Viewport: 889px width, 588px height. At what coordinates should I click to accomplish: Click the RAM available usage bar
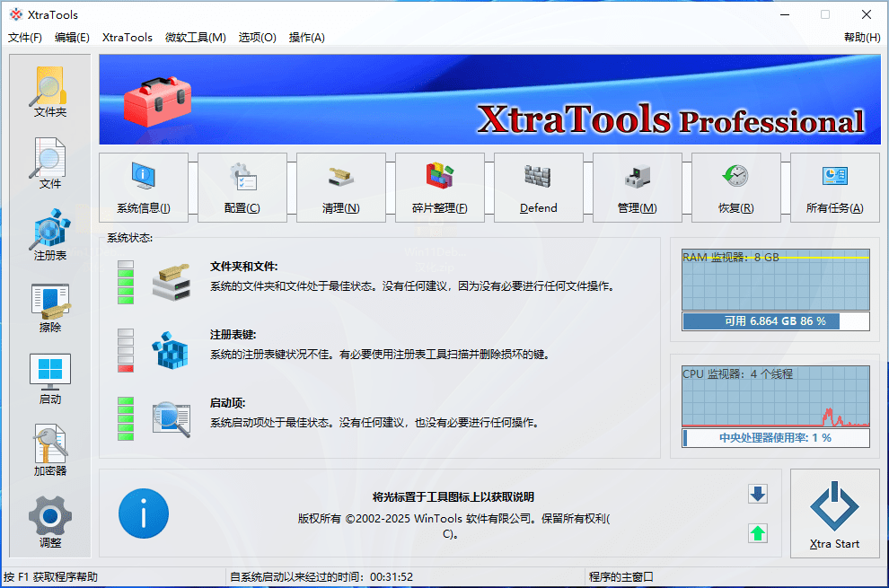pyautogui.click(x=774, y=320)
